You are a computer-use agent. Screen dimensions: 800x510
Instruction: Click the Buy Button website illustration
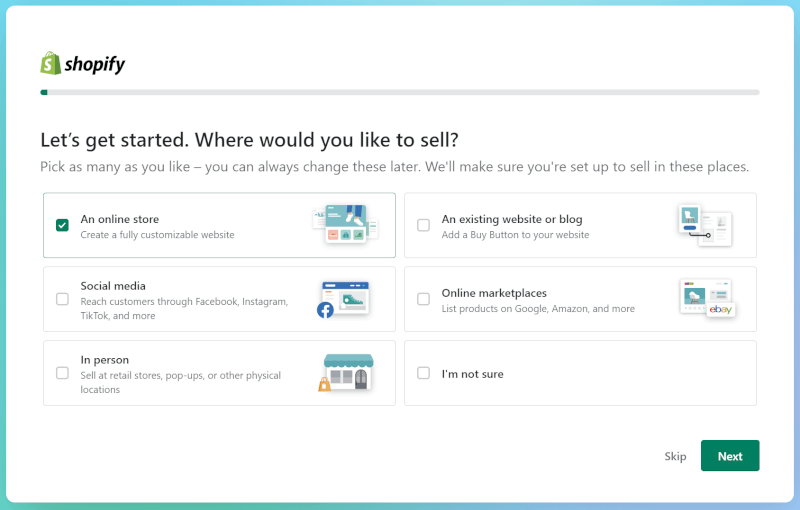tap(706, 225)
